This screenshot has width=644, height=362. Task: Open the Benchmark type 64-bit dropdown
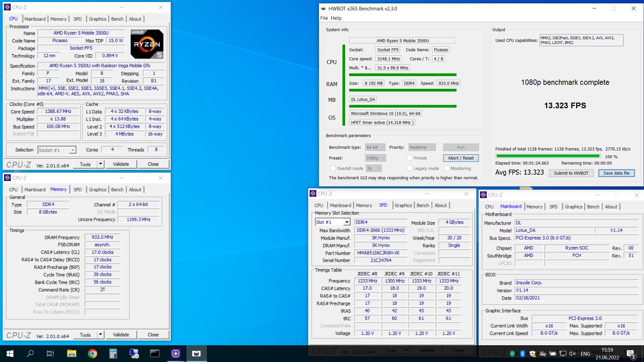pos(375,147)
